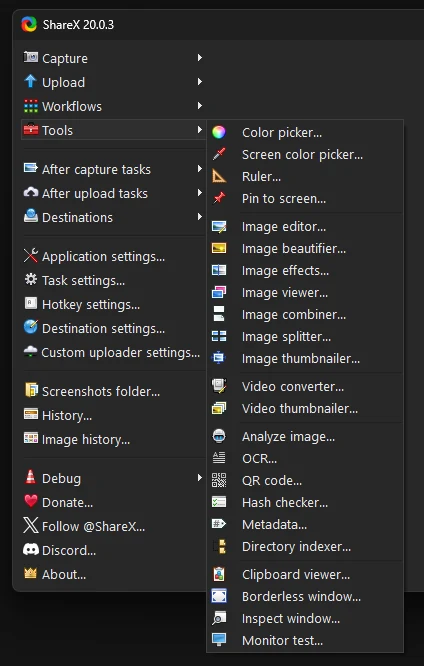Screen dimensions: 424x666
Task: Click the About... text entry
Action: [x=64, y=575]
